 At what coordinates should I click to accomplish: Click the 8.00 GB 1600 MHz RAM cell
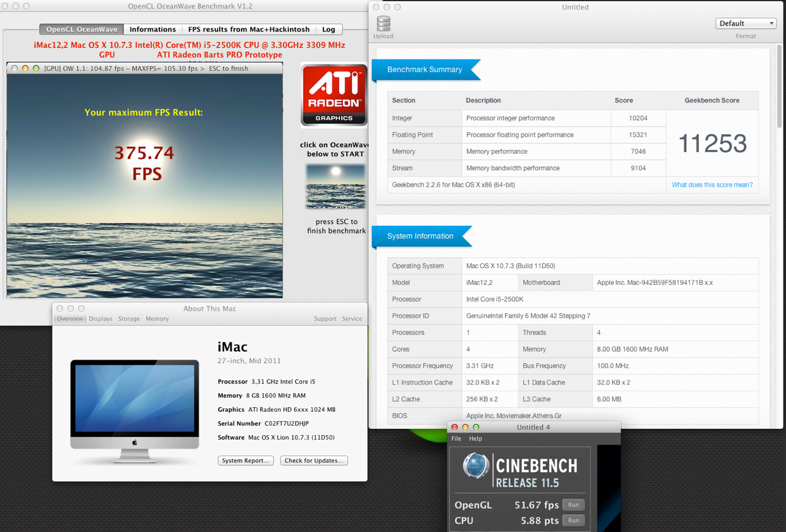675,349
